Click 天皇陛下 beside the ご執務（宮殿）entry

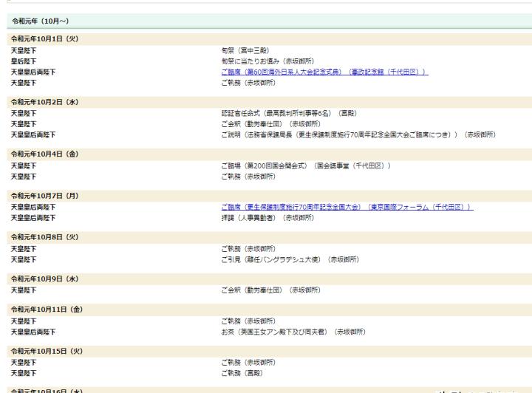pos(24,373)
